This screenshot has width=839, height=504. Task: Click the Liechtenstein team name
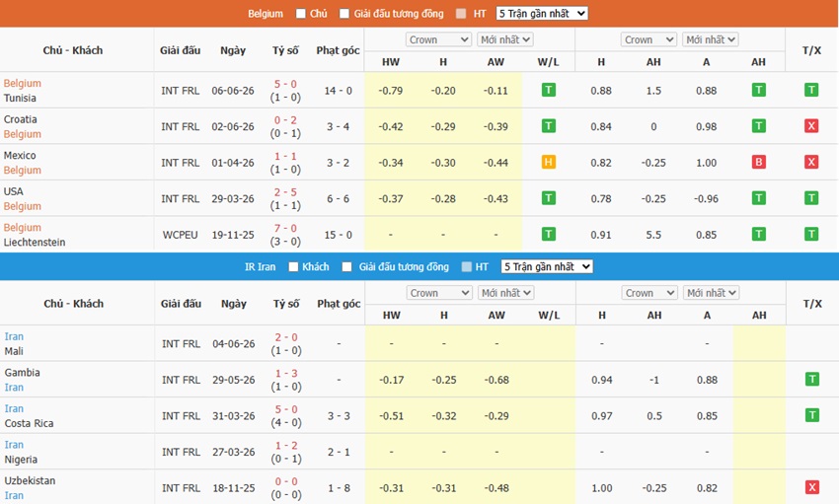point(35,242)
